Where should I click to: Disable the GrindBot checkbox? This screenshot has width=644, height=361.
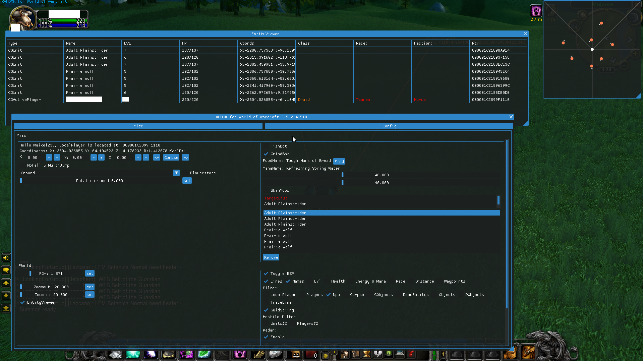pos(266,154)
